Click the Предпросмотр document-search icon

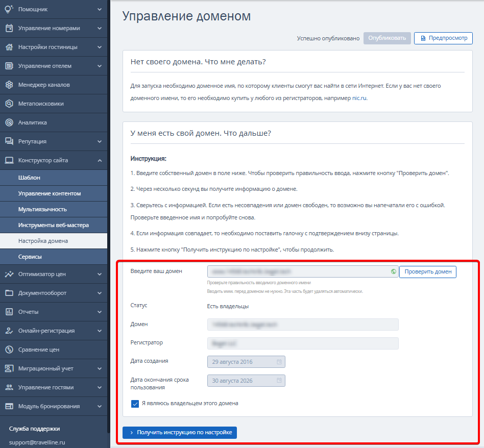click(423, 38)
